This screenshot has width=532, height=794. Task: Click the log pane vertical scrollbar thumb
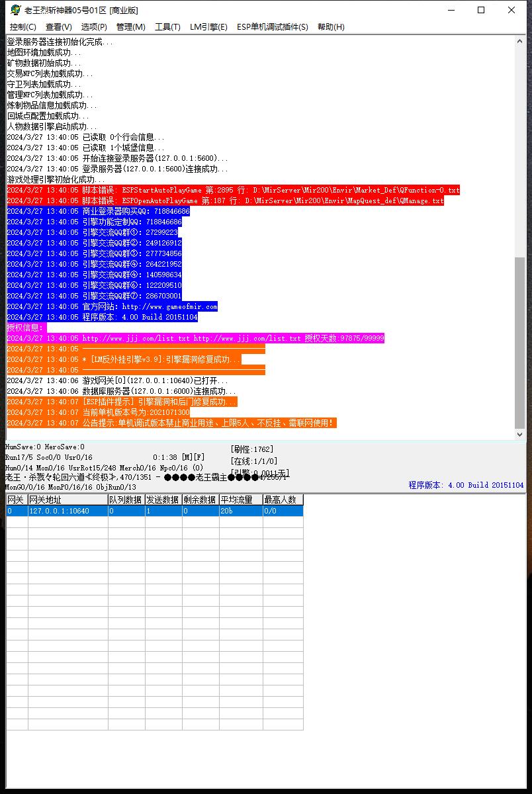click(519, 342)
